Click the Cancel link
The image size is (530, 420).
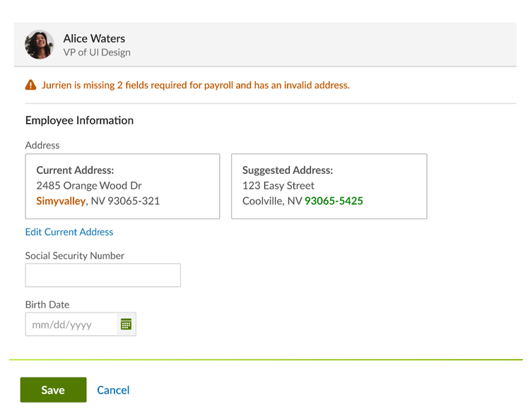point(113,390)
